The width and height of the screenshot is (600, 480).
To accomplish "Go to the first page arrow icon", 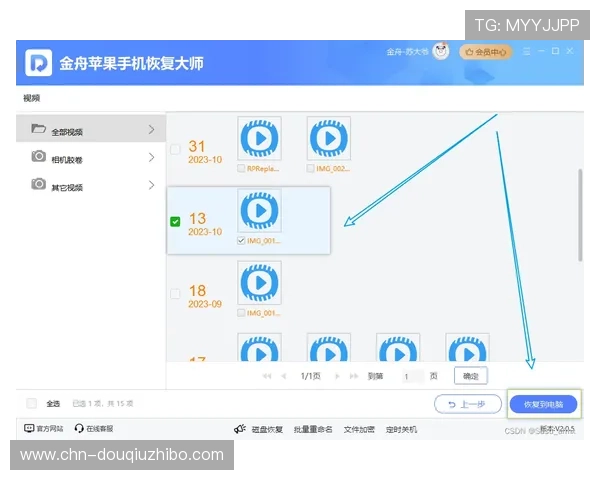I will click(x=267, y=376).
